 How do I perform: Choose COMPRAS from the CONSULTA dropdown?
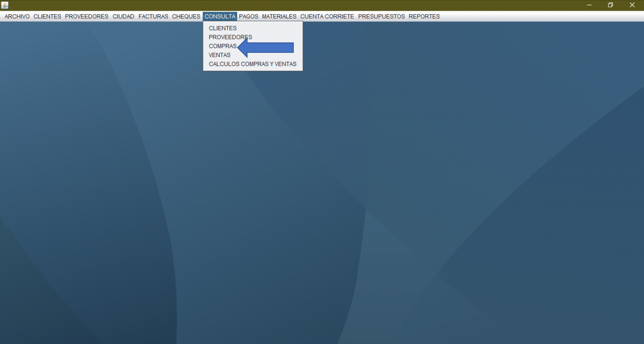(222, 46)
